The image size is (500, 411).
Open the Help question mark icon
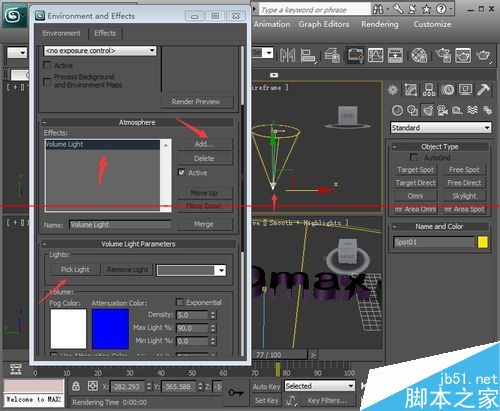(441, 9)
